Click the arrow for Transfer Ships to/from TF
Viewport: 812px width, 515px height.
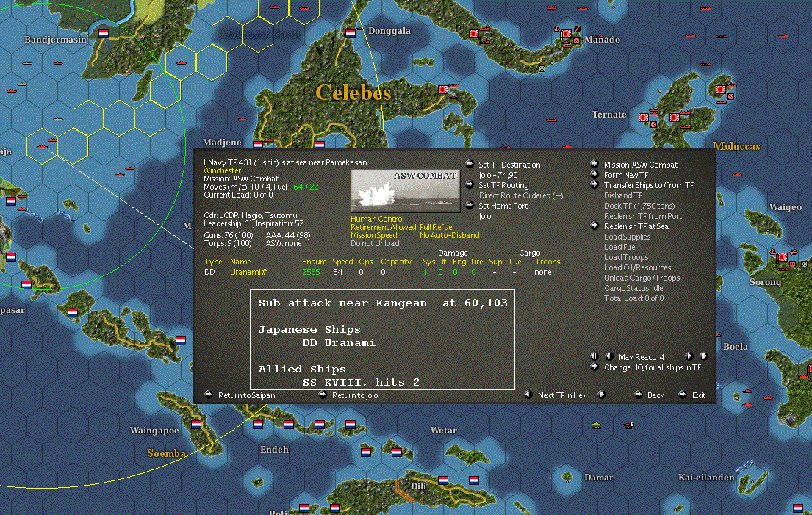tap(594, 184)
